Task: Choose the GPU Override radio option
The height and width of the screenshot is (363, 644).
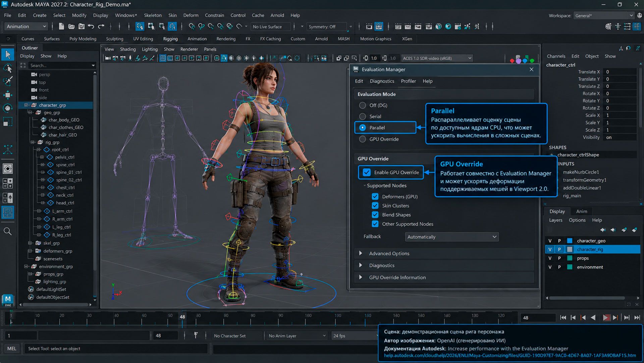Action: tap(363, 139)
